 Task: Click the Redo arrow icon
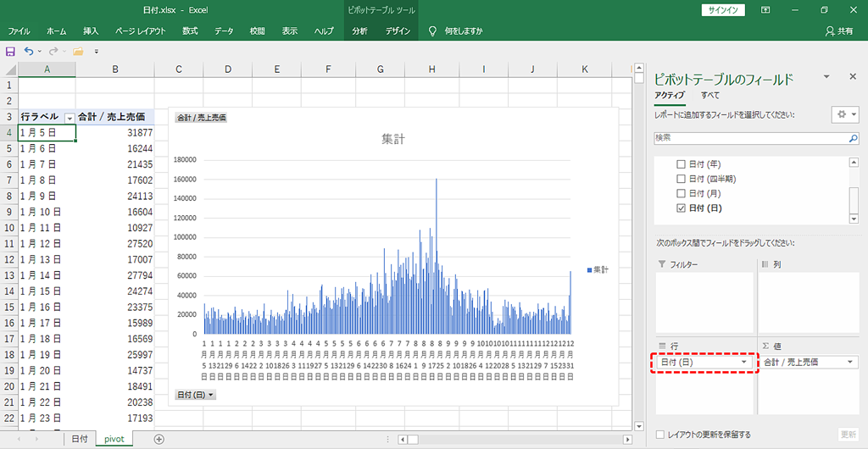[x=53, y=52]
